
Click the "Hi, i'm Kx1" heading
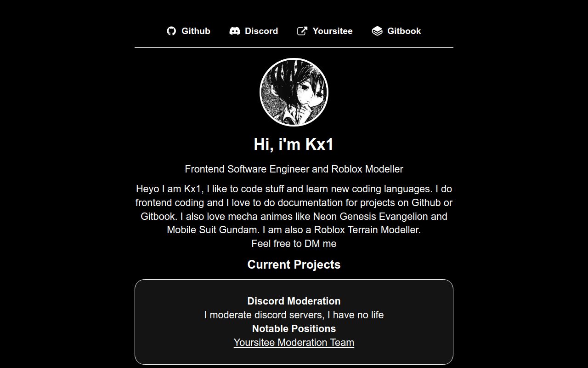(294, 144)
